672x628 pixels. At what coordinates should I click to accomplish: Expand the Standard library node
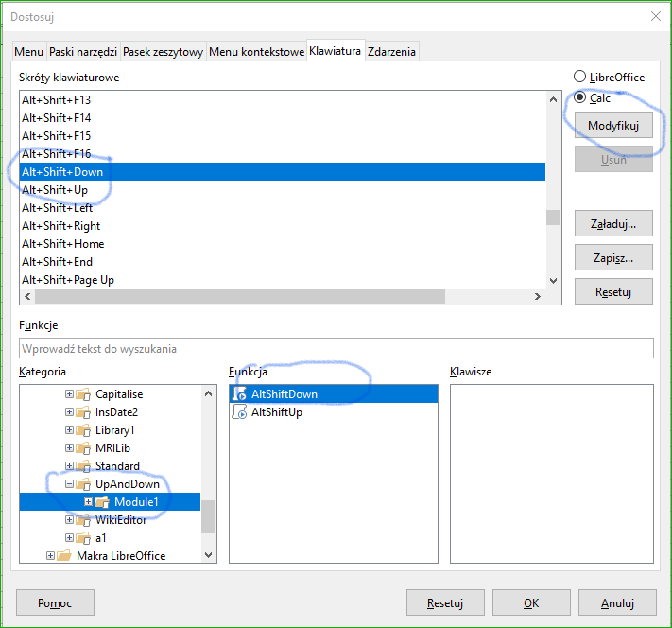(69, 466)
